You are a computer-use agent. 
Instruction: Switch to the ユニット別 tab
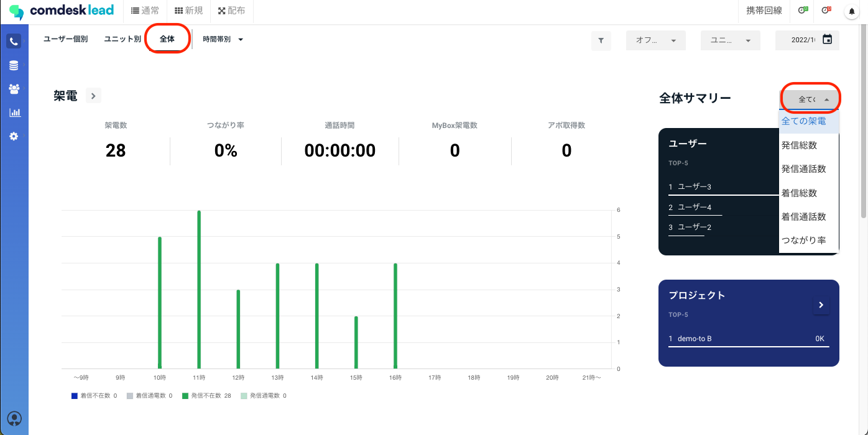(x=122, y=39)
